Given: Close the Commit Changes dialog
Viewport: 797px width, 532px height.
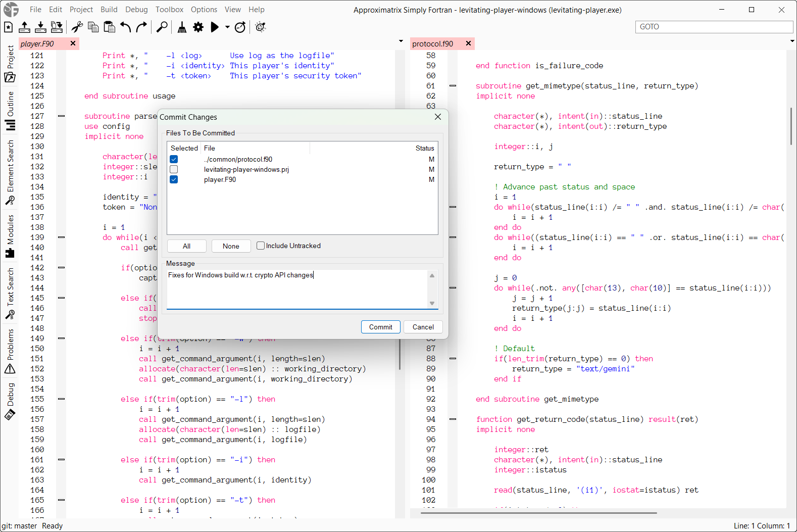Looking at the screenshot, I should tap(438, 117).
